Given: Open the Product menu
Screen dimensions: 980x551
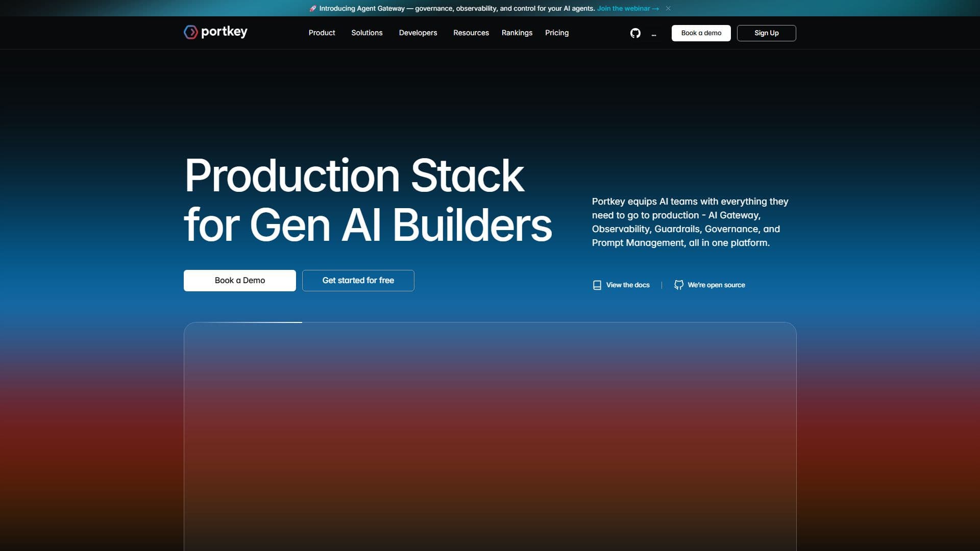Looking at the screenshot, I should click(322, 33).
